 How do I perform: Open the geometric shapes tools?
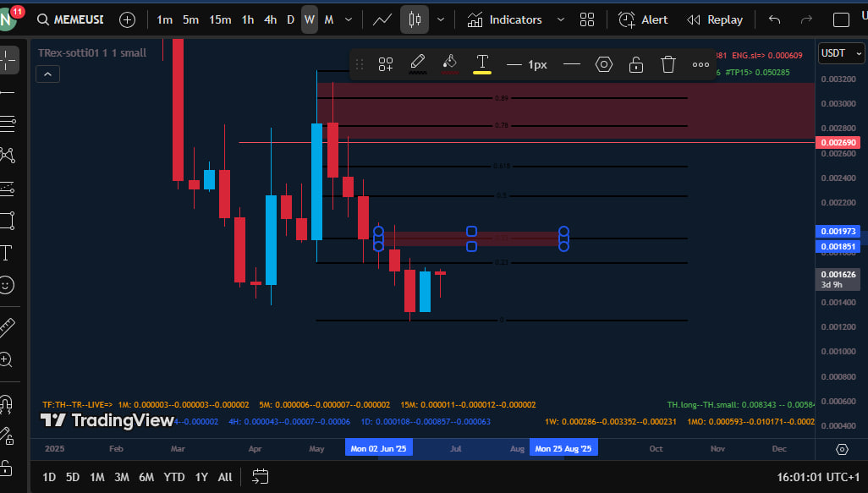[8, 220]
